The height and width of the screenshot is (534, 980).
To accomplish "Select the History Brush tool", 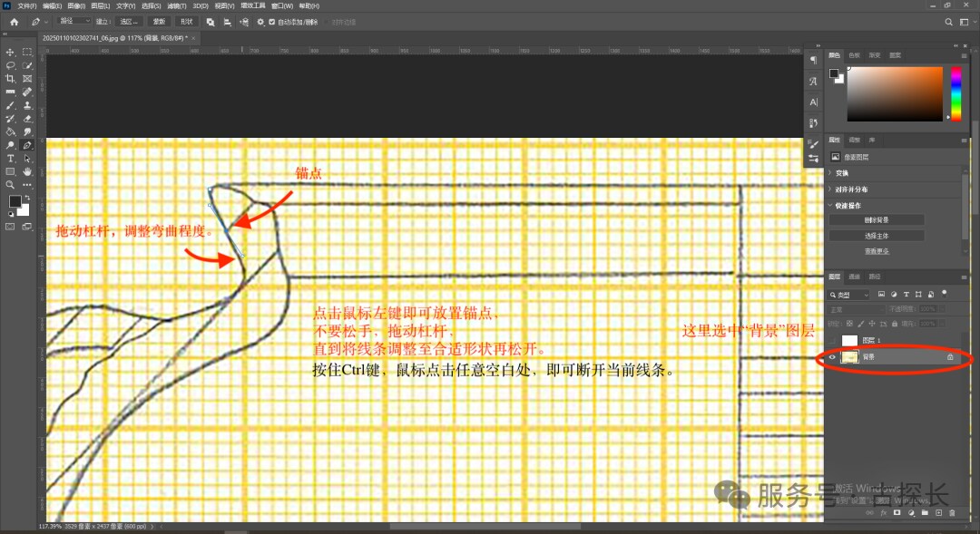I will (10, 119).
